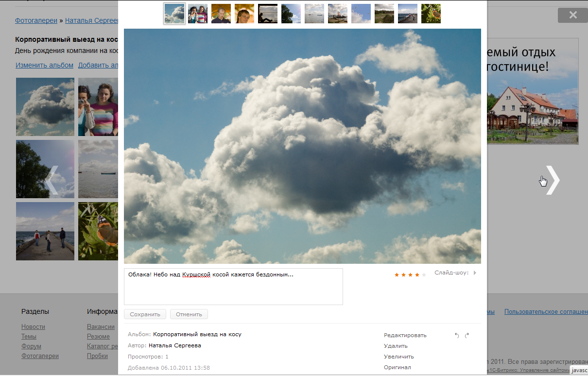Click Увеличить to enlarge photo
The width and height of the screenshot is (588, 376).
click(x=398, y=357)
